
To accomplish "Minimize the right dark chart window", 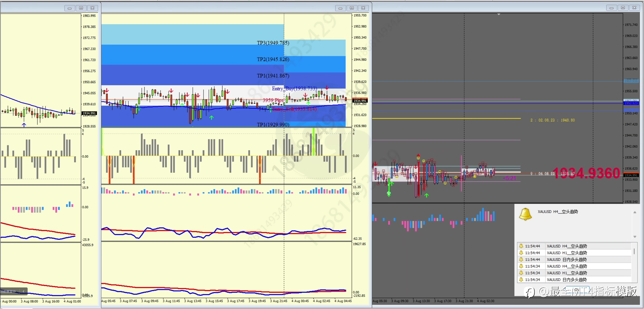I will pyautogui.click(x=611, y=8).
